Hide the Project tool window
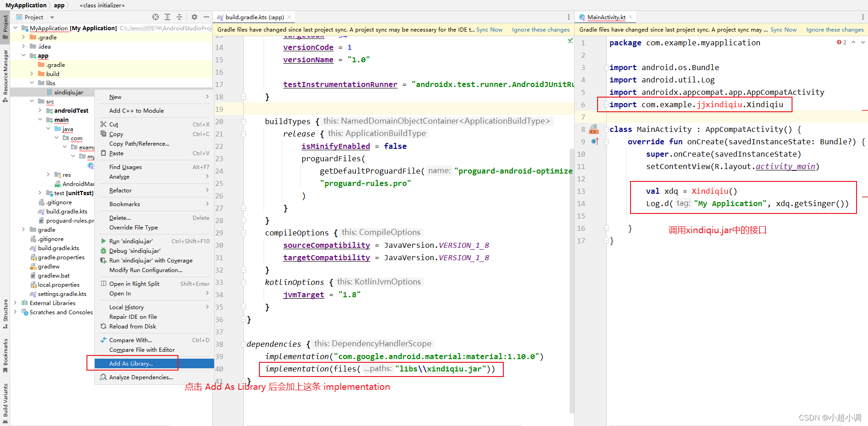Image resolution: width=868 pixels, height=426 pixels. pyautogui.click(x=206, y=17)
